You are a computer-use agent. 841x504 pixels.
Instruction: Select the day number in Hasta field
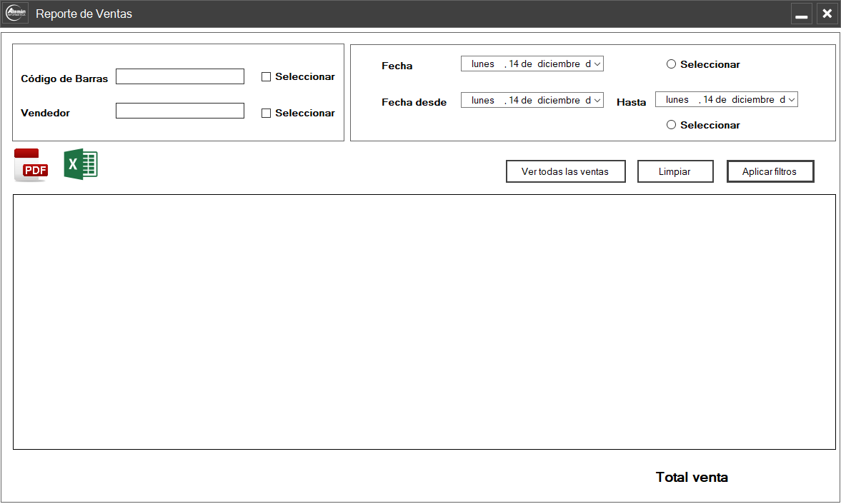coord(708,100)
